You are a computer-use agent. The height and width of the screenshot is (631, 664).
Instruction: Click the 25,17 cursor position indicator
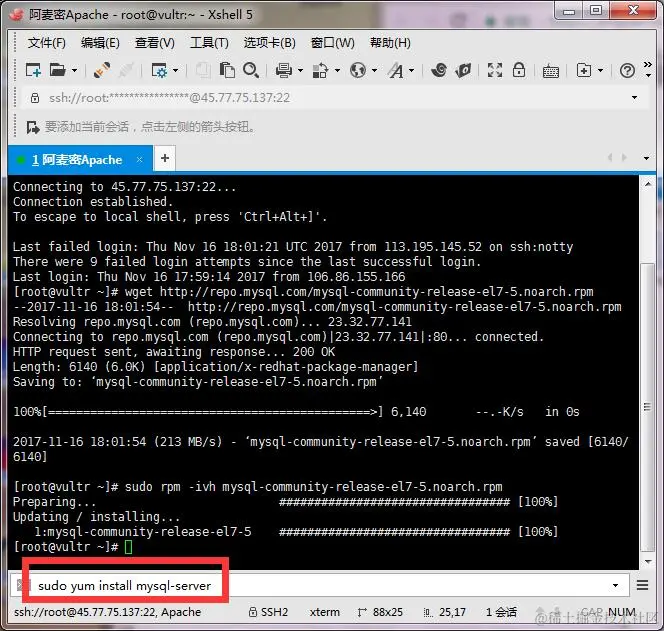coord(445,612)
